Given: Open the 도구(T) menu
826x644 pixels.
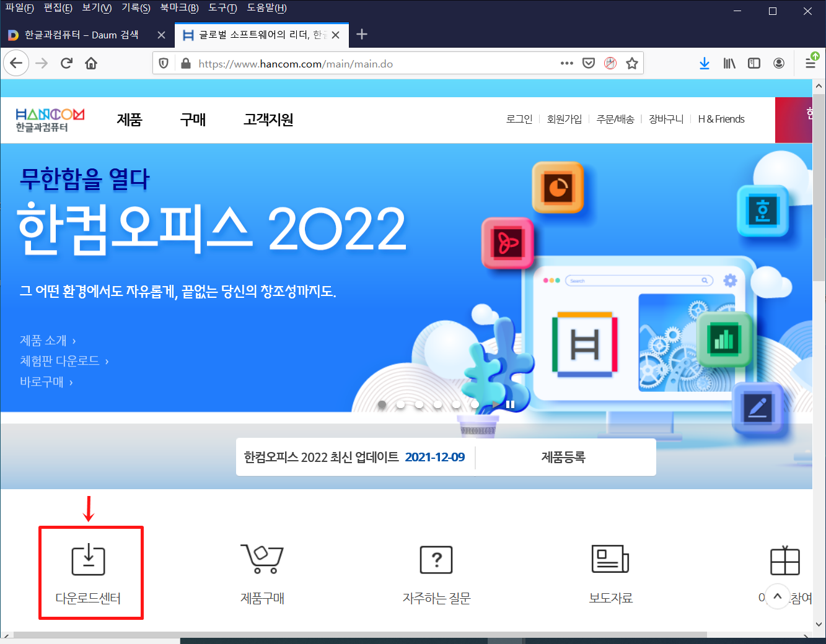Looking at the screenshot, I should coord(222,8).
